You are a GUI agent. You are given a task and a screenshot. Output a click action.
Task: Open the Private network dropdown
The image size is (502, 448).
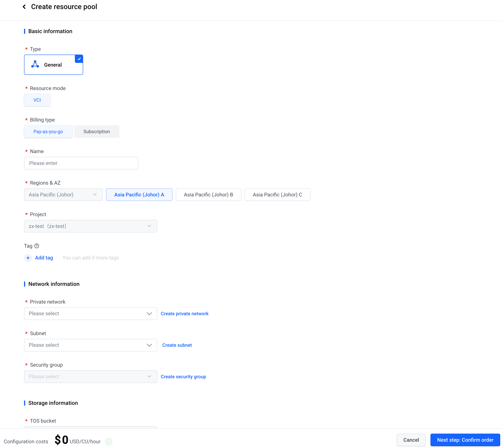(x=90, y=314)
